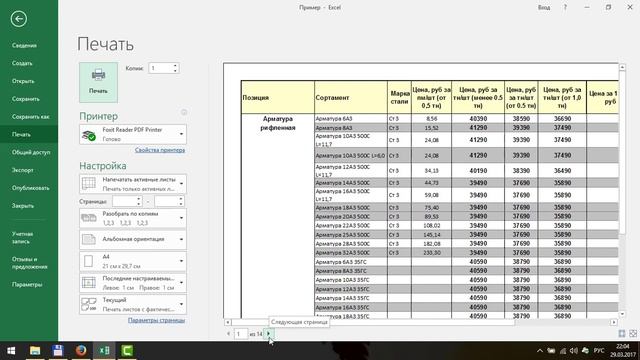This screenshot has width=640, height=360.
Task: Open the floppy disk taskbar app
Action: pos(58,351)
